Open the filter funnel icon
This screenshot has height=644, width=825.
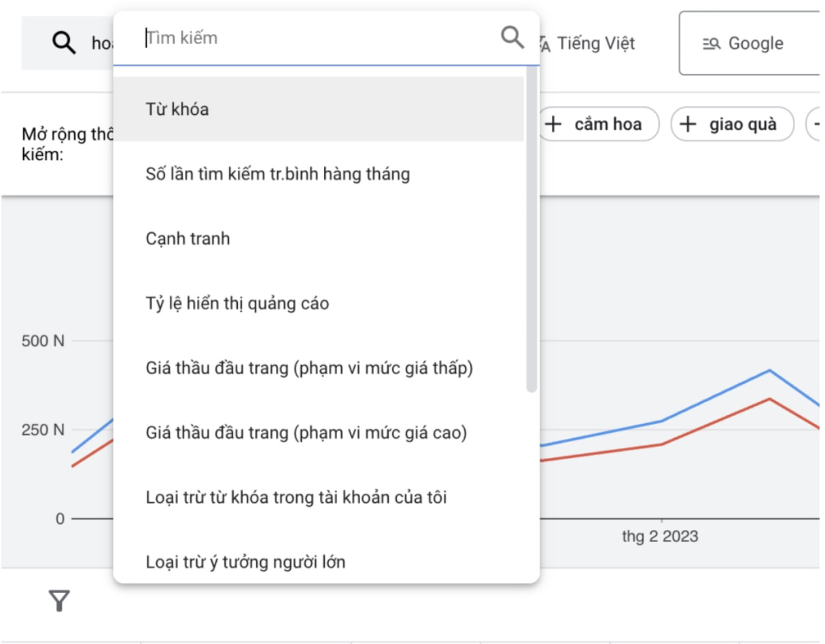point(59,601)
